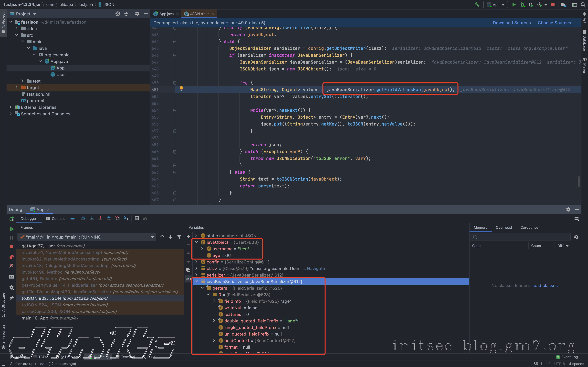Click the Step Out icon
Viewport: 588px width, 367px height.
(x=109, y=218)
